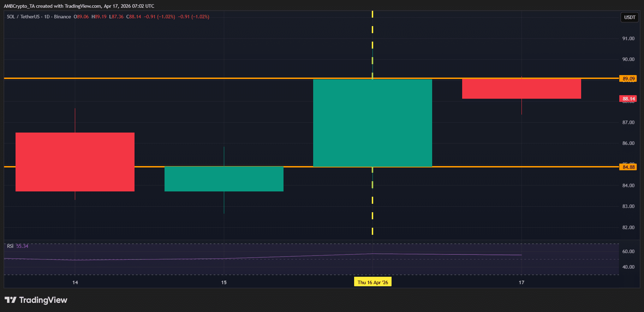Screen dimensions: 644x312
Task: Click the 60.00 level on RSI scale
Action: [x=628, y=251]
